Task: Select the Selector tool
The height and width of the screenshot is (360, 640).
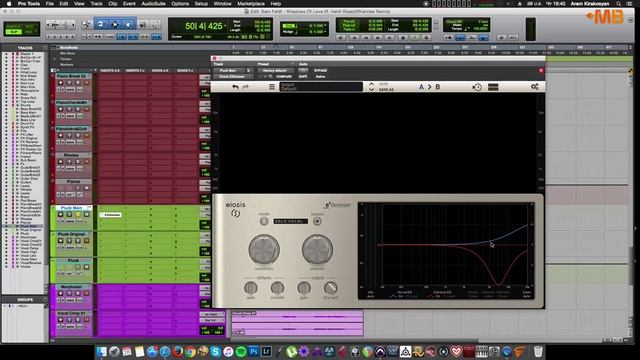Action: coord(115,25)
